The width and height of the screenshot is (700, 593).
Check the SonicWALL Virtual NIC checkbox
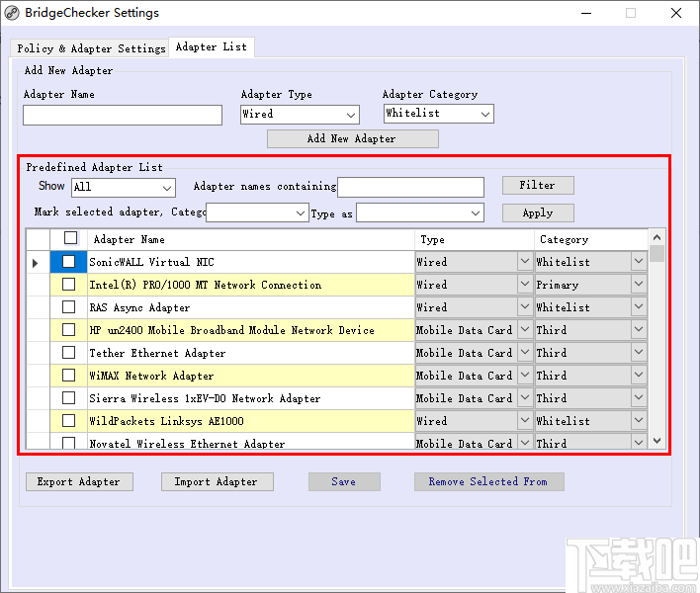[68, 262]
